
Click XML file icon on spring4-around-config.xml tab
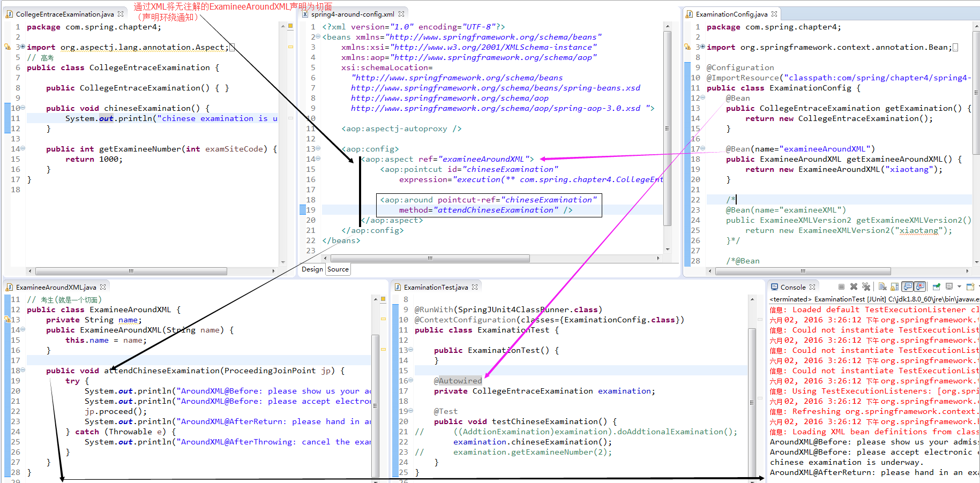click(x=305, y=14)
